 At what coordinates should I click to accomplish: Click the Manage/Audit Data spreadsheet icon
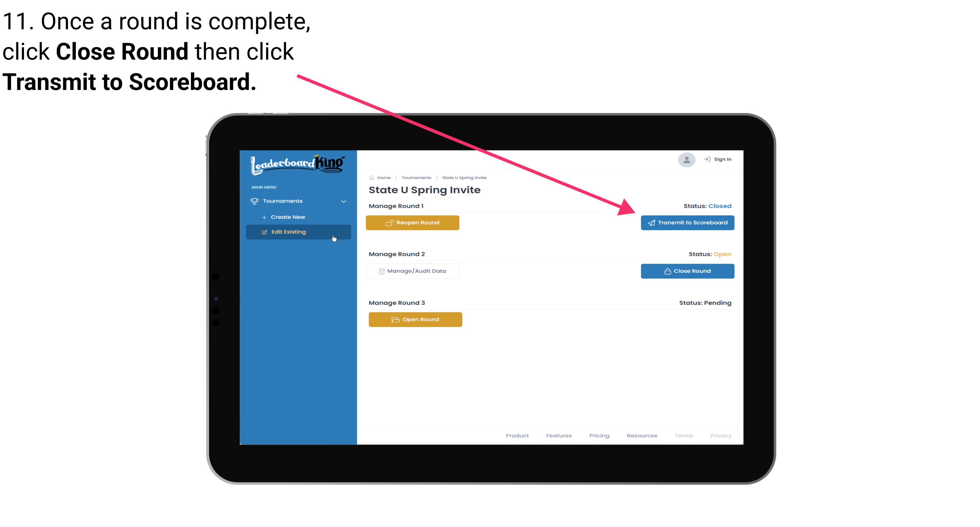380,271
